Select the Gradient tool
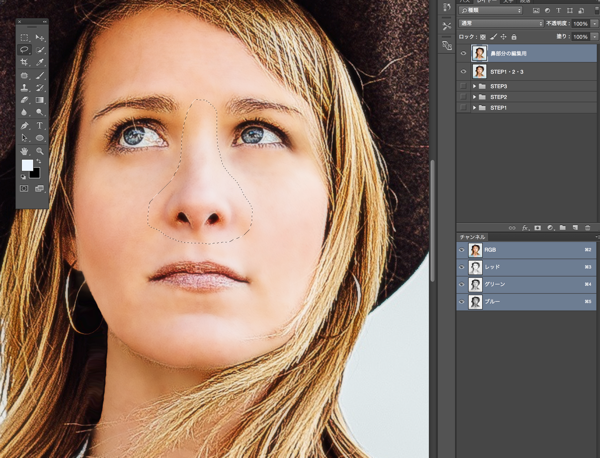Image resolution: width=600 pixels, height=458 pixels. pos(40,100)
